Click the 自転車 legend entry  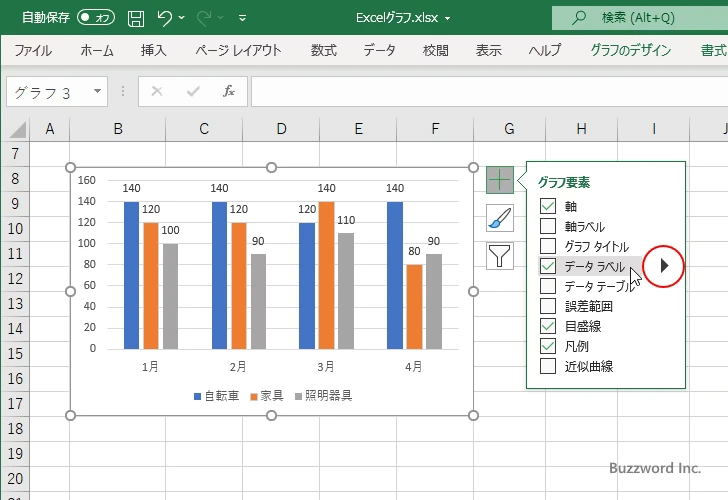pyautogui.click(x=216, y=396)
